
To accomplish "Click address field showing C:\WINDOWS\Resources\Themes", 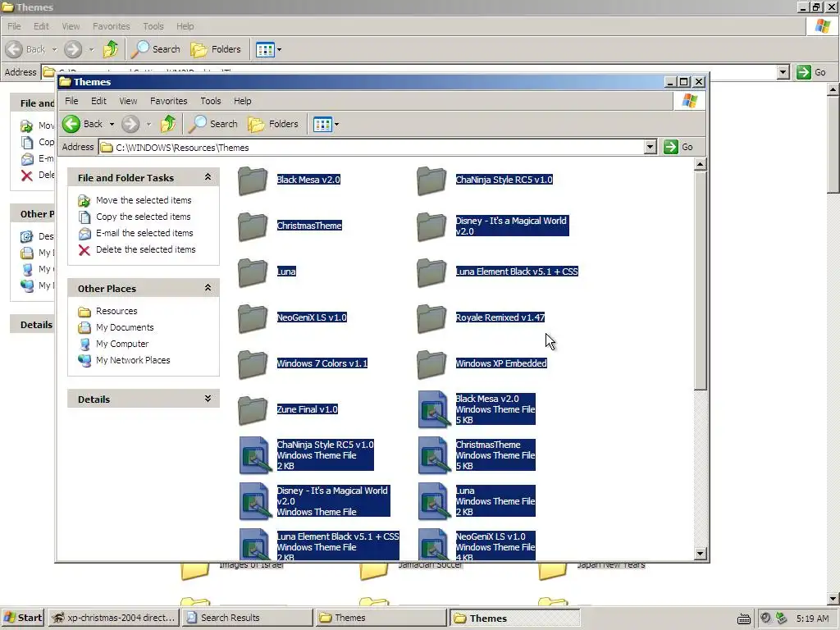I will click(x=372, y=148).
